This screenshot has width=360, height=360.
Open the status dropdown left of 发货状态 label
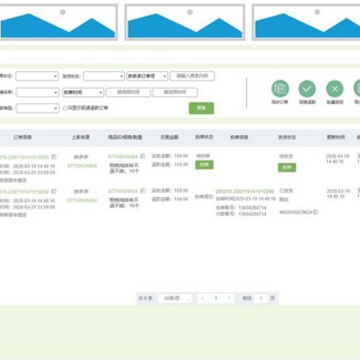coord(37,76)
